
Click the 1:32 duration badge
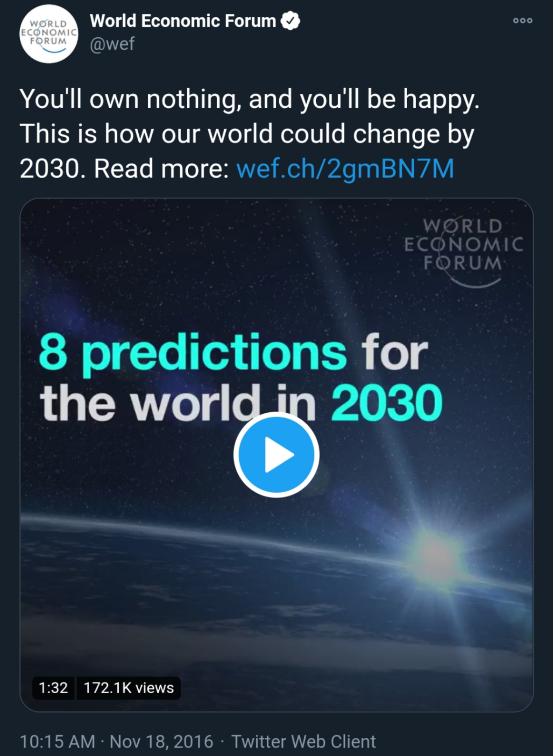53,688
